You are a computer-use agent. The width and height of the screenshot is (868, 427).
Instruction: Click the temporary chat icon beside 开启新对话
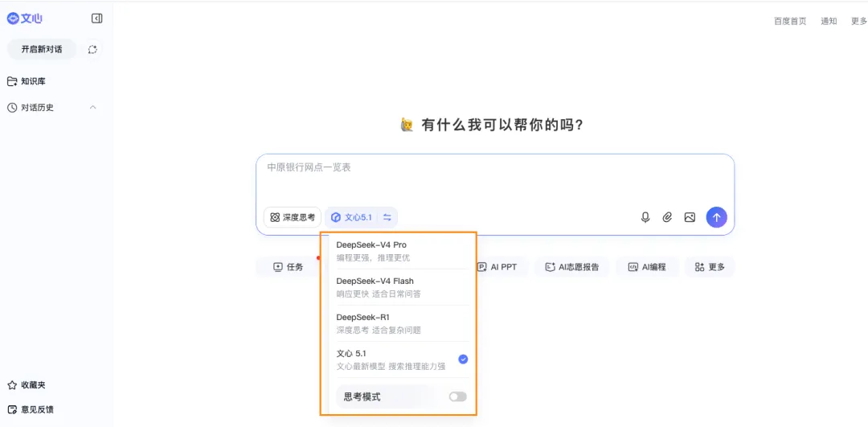[x=92, y=49]
